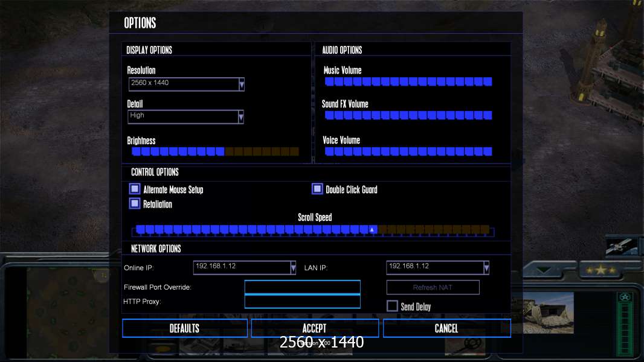The image size is (644, 362).
Task: Click the Cancel button
Action: point(447,328)
